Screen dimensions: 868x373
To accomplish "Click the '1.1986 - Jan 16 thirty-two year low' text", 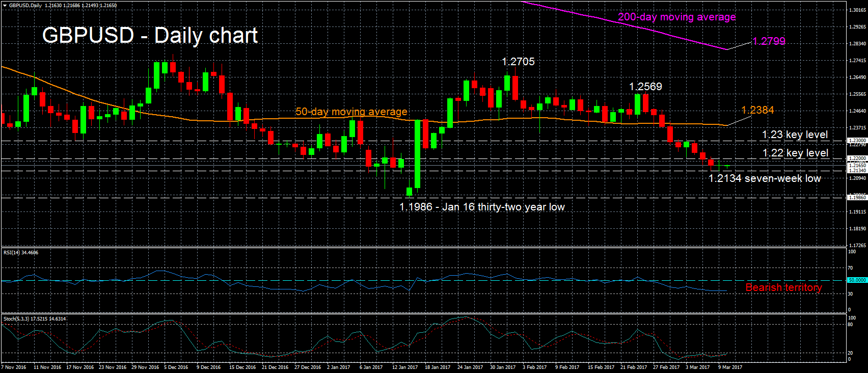I will (482, 207).
